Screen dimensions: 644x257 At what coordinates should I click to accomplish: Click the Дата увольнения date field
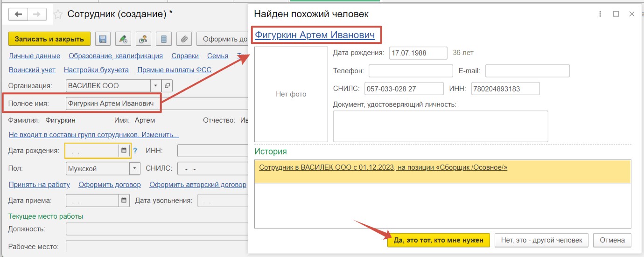coord(223,201)
